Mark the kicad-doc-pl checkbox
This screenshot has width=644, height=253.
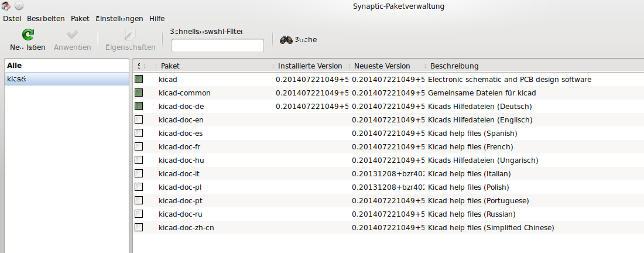139,187
